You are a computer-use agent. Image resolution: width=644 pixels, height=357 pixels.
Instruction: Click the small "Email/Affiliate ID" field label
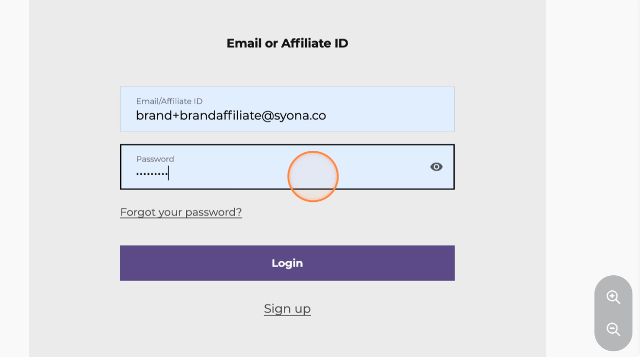[x=169, y=101]
